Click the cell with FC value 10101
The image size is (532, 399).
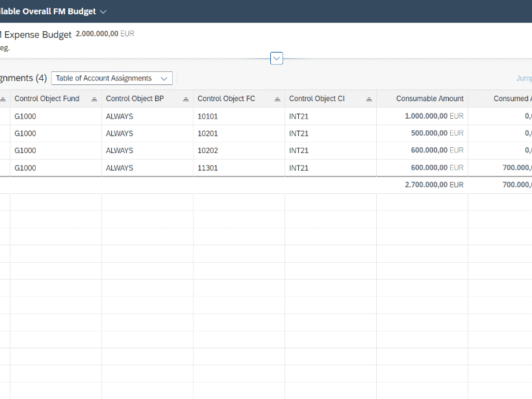[x=208, y=117]
